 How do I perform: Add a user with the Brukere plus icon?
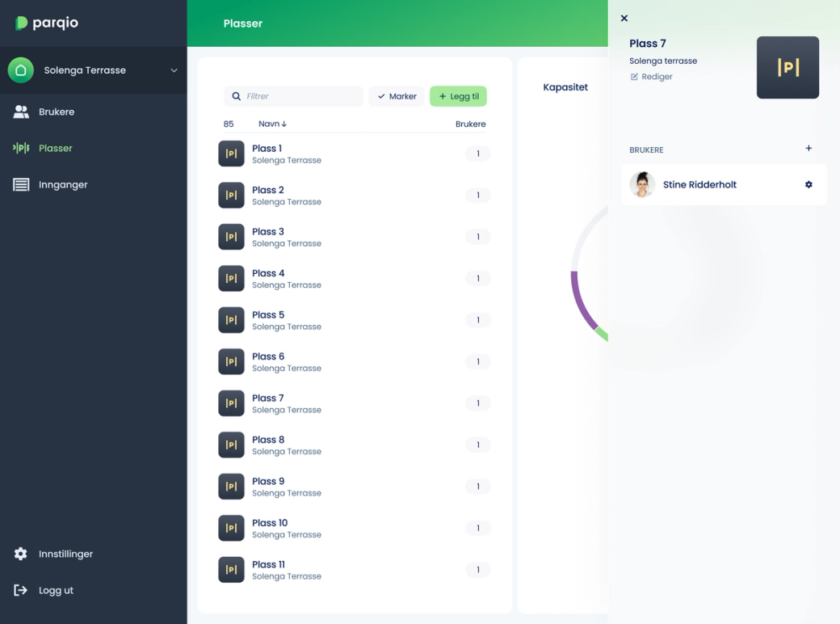[808, 148]
